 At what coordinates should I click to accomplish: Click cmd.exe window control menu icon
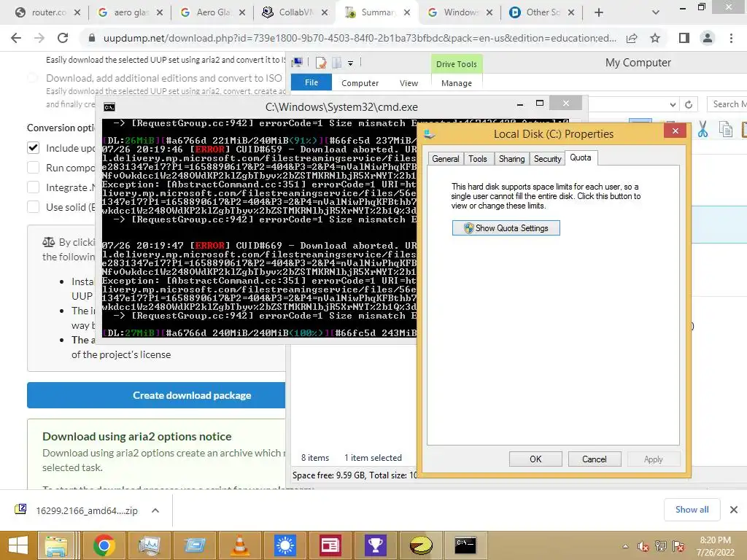(109, 107)
